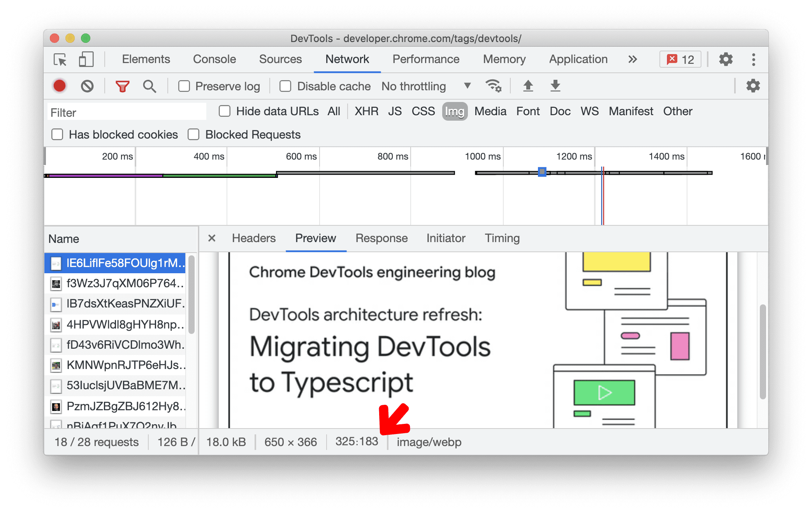Click the record (red circle) button

pyautogui.click(x=61, y=86)
